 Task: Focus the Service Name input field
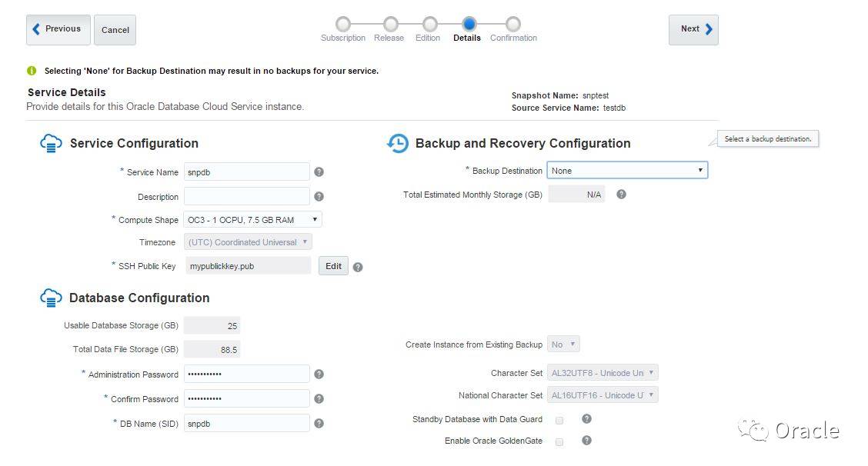(x=247, y=172)
